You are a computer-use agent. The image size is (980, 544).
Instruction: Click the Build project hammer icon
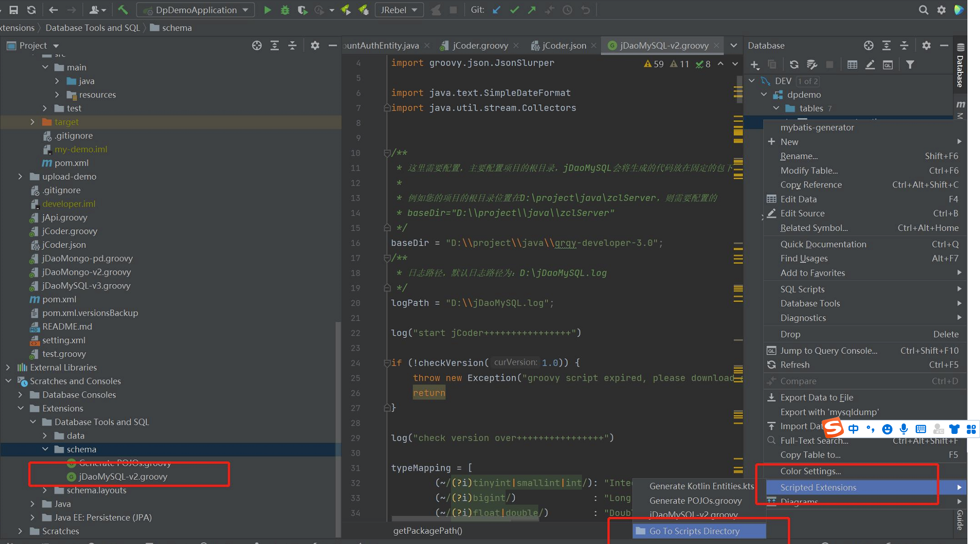[x=123, y=10]
